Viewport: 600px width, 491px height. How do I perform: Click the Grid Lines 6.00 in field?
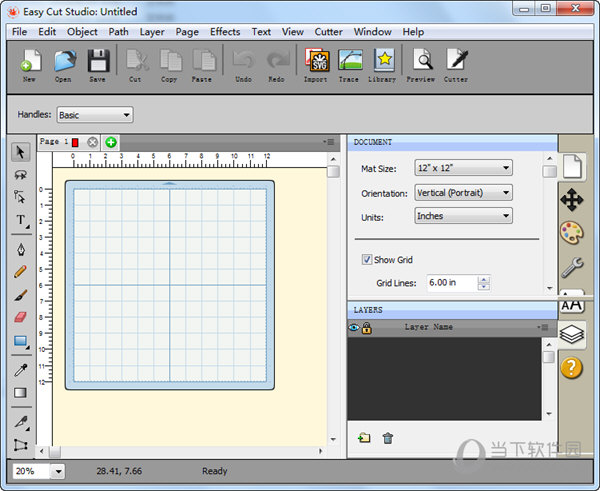pos(453,283)
